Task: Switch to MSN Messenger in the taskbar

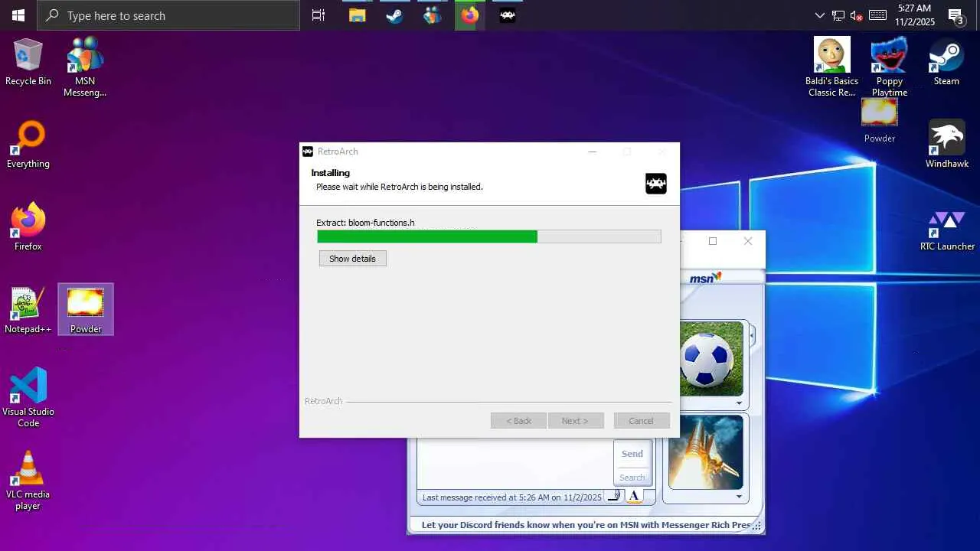Action: 433,15
